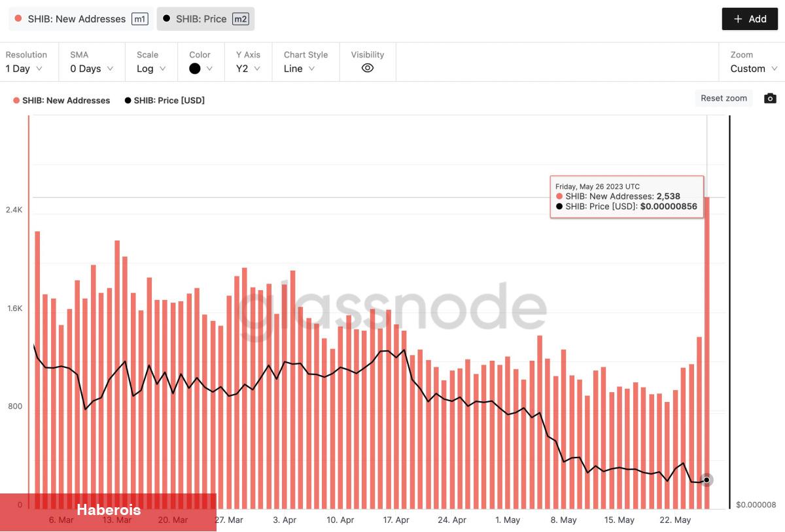The width and height of the screenshot is (785, 532).
Task: Open the SMA 0 Days dropdown
Action: click(92, 69)
